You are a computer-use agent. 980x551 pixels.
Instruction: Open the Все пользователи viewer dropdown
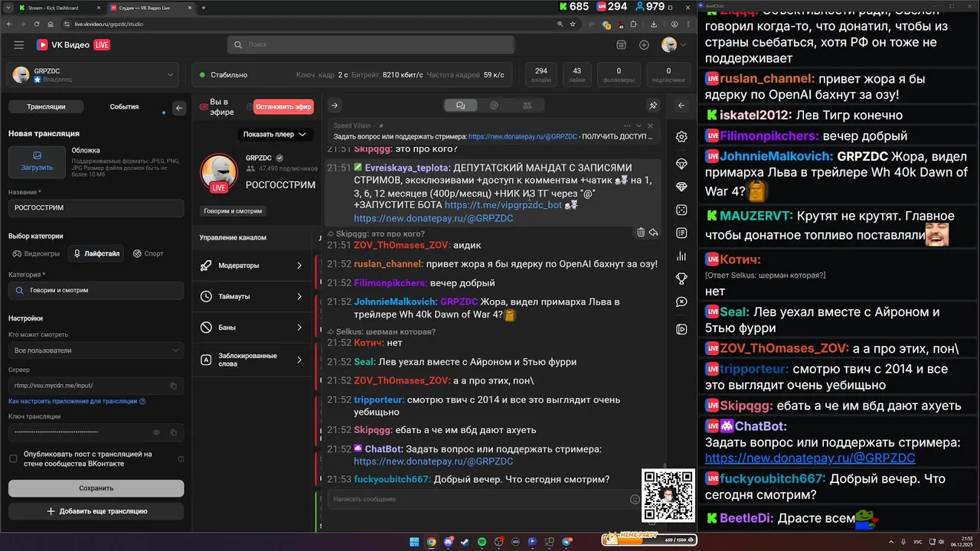point(96,350)
